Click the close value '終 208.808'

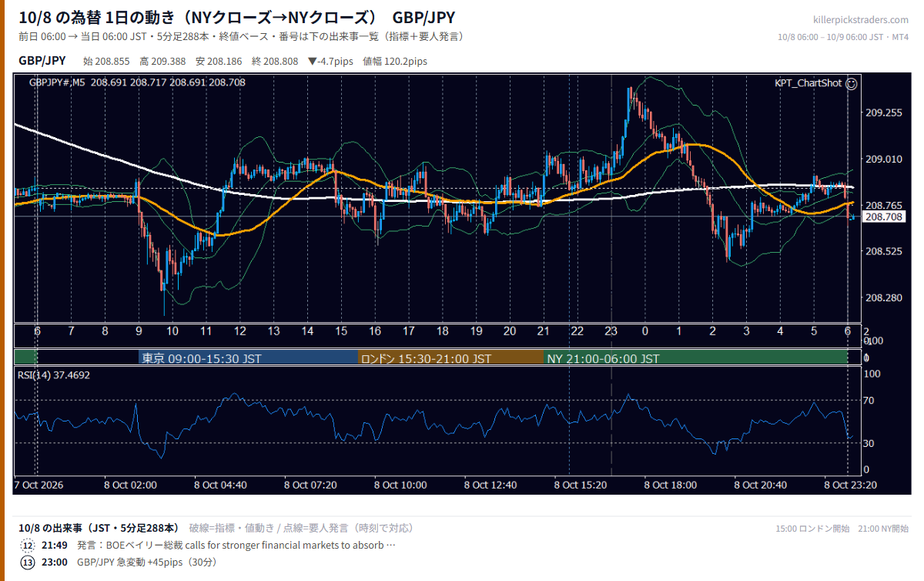tap(276, 61)
